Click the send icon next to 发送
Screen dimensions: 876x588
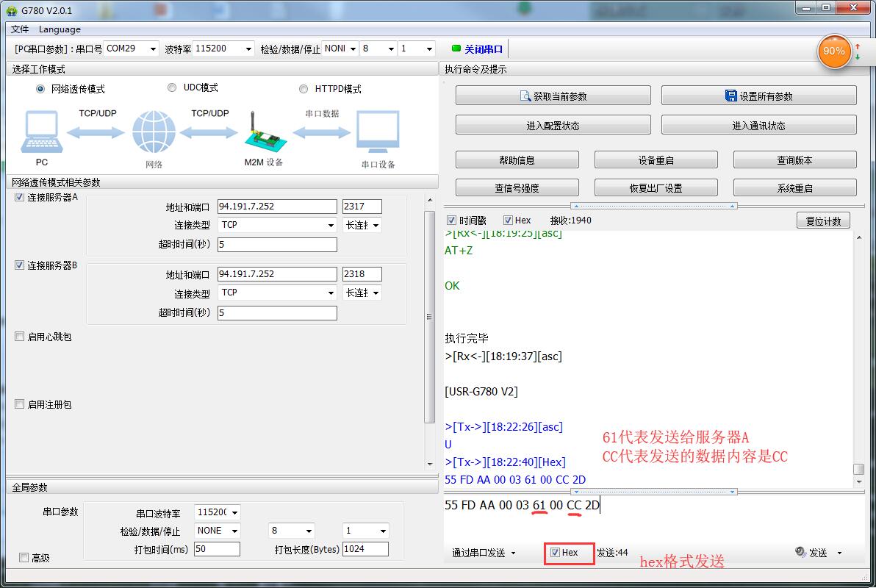pos(800,553)
